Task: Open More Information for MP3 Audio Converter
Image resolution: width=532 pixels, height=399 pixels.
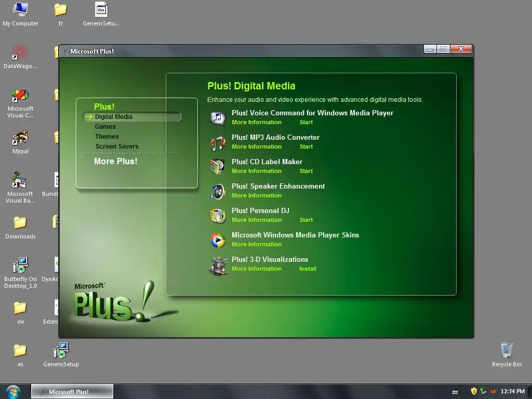Action: click(x=257, y=147)
